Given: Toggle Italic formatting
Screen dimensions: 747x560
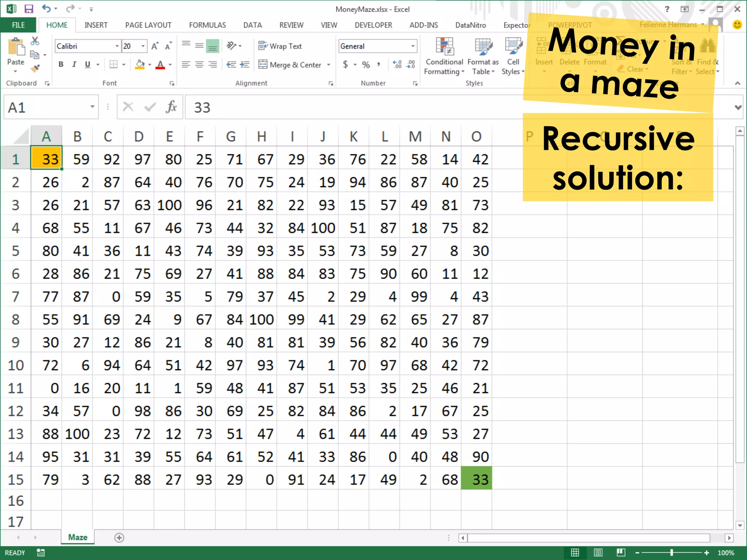Looking at the screenshot, I should (74, 65).
